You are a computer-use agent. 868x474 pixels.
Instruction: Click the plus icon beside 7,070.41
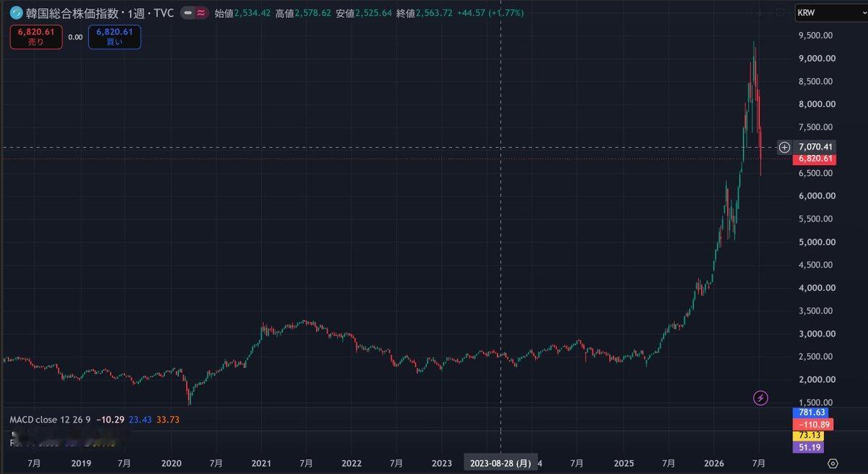(x=785, y=147)
